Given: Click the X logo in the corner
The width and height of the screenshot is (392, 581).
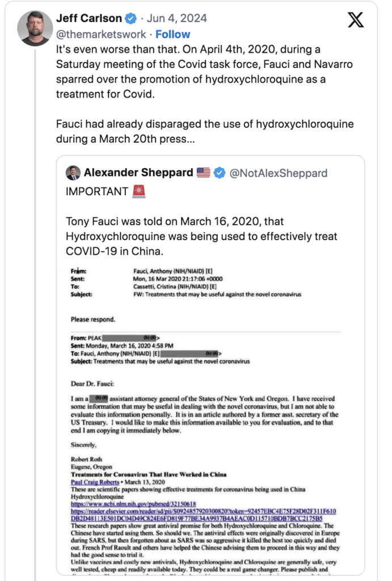Looking at the screenshot, I should (356, 20).
